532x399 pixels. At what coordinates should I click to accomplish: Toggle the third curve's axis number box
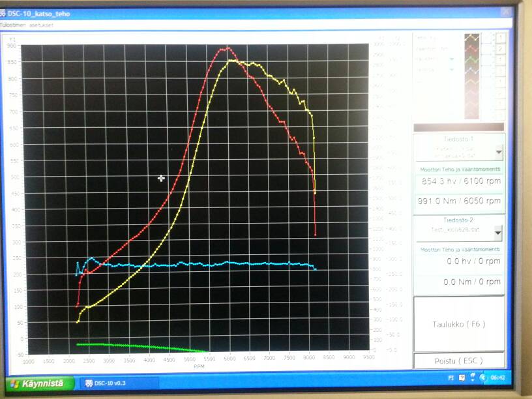(499, 59)
